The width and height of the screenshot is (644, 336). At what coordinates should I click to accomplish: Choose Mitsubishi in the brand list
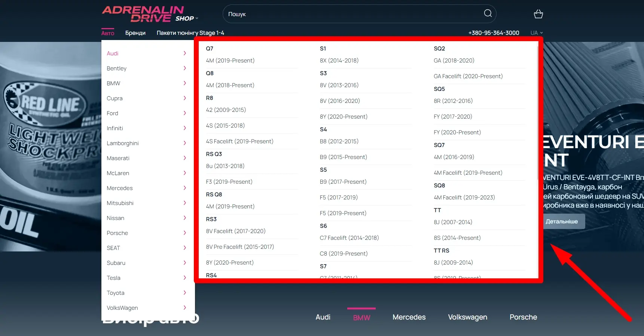point(120,203)
